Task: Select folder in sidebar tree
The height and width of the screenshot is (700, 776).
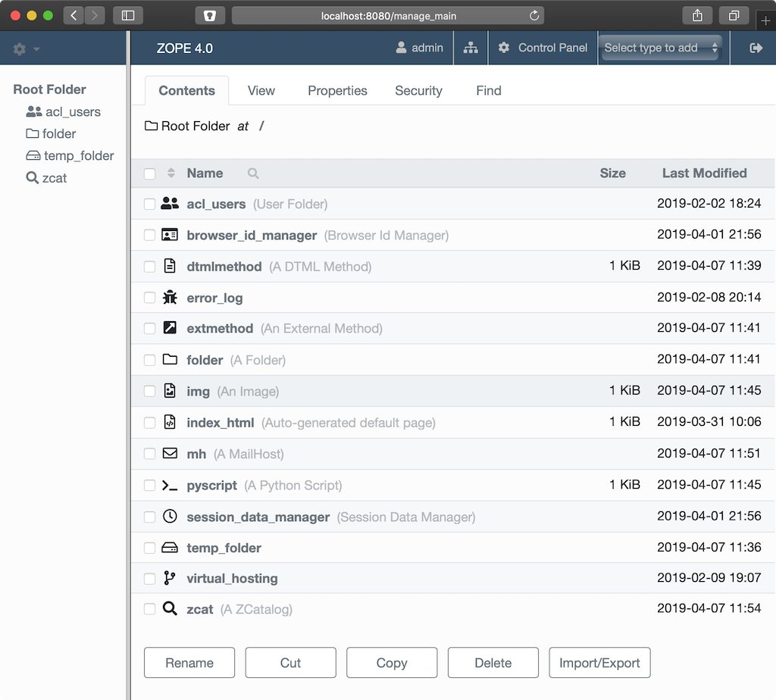Action: (x=51, y=133)
